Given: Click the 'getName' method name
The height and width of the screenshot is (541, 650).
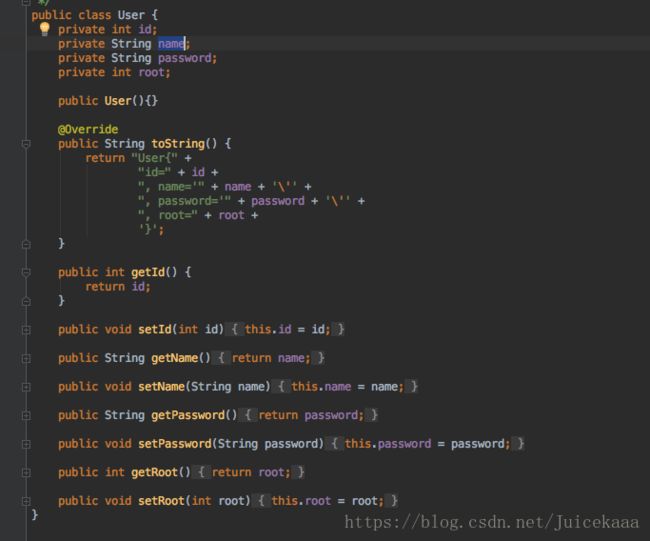Looking at the screenshot, I should tap(175, 358).
